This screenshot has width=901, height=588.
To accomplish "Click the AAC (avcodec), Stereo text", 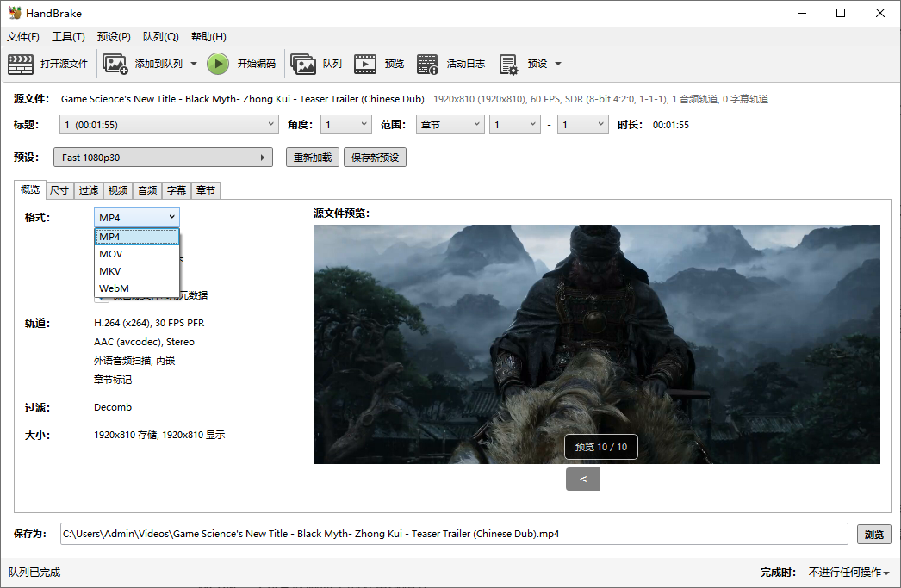I will [144, 342].
